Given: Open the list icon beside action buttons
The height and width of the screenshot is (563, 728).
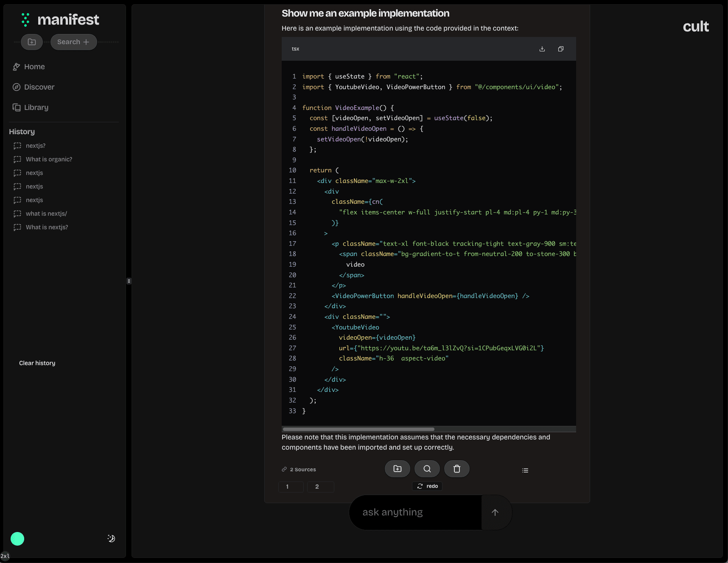Looking at the screenshot, I should [x=525, y=470].
